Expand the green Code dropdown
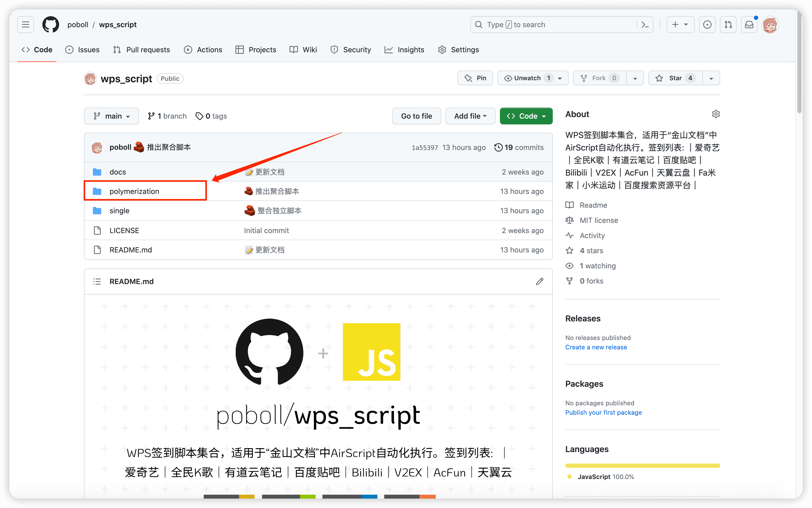Screen dimensions: 812x508 click(x=526, y=116)
